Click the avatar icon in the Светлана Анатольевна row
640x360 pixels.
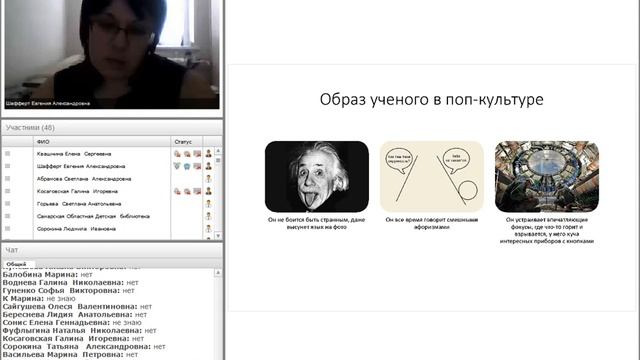pos(208,203)
